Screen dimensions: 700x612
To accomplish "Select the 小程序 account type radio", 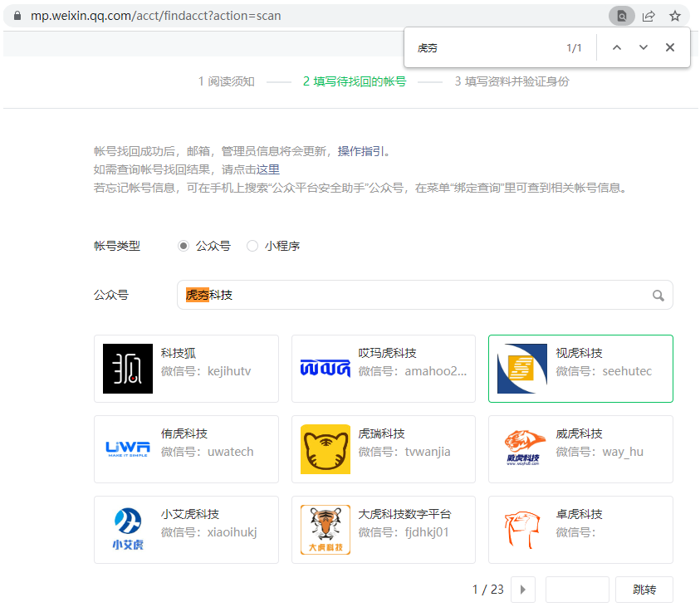I will tap(252, 246).
